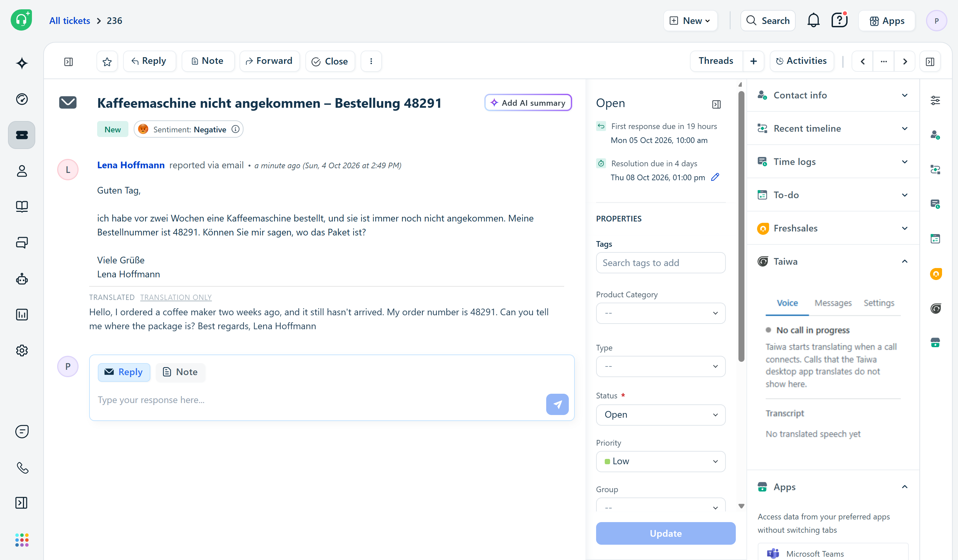Image resolution: width=958 pixels, height=560 pixels.
Task: Open the Threads tab
Action: [x=716, y=61]
